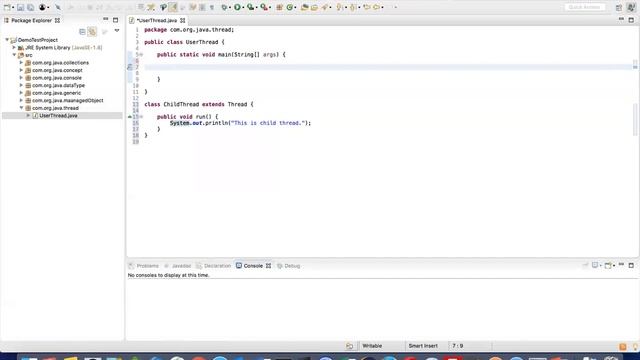Click the RSS feed status bar icon
Image resolution: width=640 pixels, height=360 pixels.
pos(623,347)
